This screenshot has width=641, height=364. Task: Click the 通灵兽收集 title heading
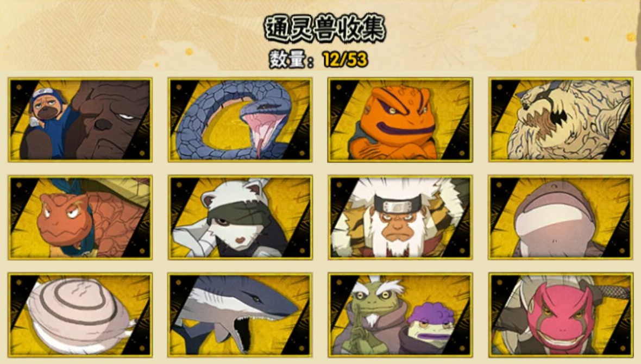tap(325, 29)
